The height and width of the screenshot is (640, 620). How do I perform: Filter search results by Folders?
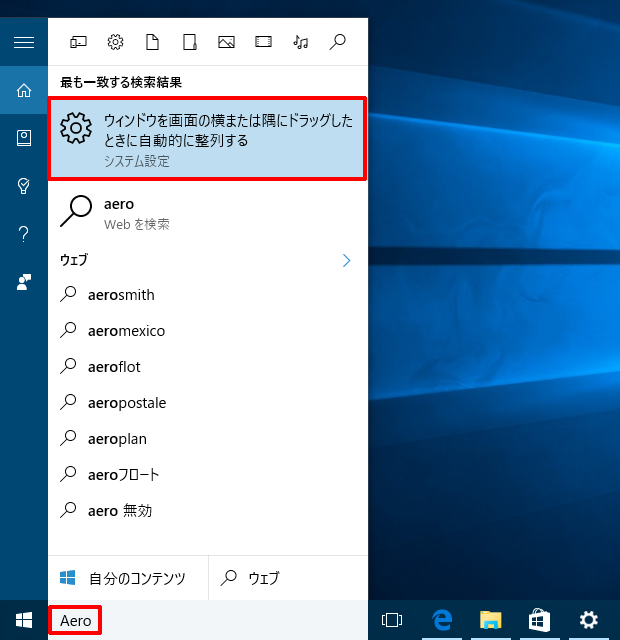coord(190,42)
